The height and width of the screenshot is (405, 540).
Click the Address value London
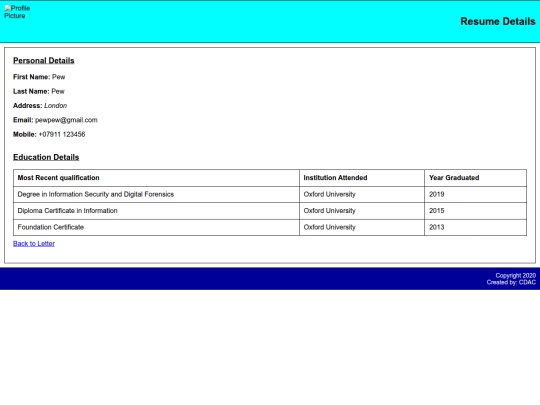click(55, 106)
